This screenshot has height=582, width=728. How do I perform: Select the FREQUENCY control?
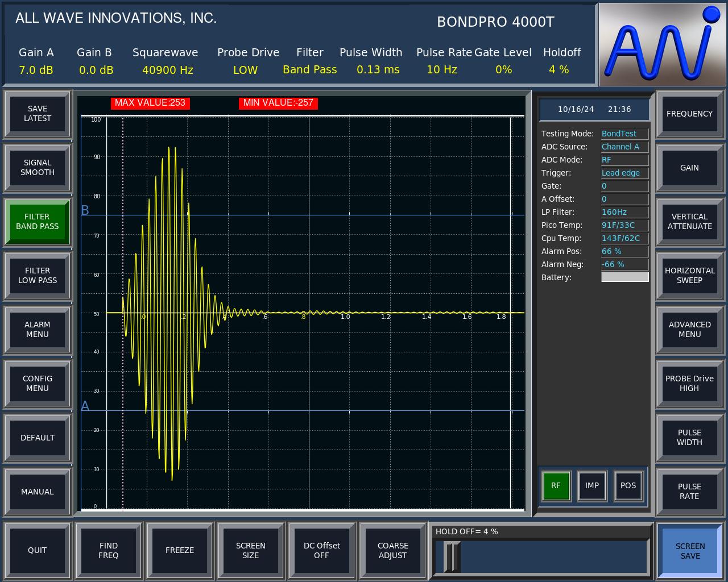(689, 114)
